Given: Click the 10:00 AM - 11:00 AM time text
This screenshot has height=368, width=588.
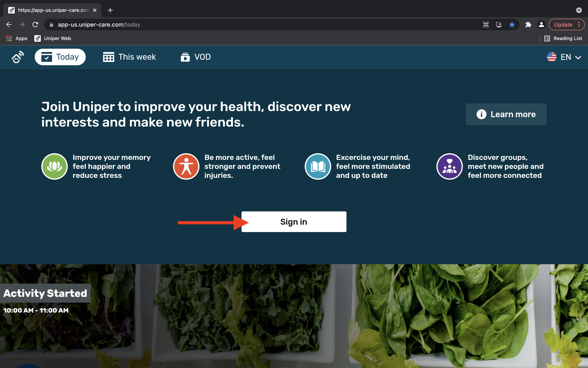Looking at the screenshot, I should point(36,310).
